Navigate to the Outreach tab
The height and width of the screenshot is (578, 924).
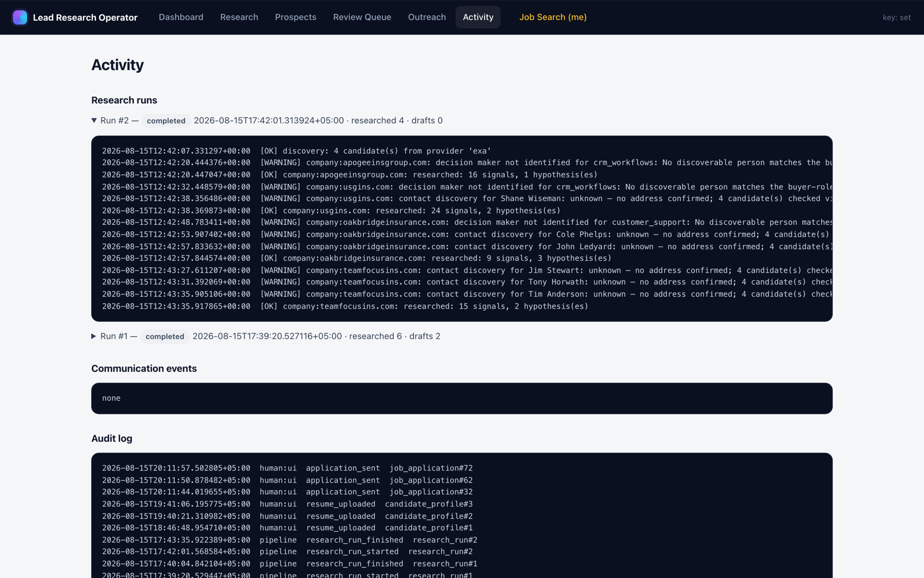427,17
